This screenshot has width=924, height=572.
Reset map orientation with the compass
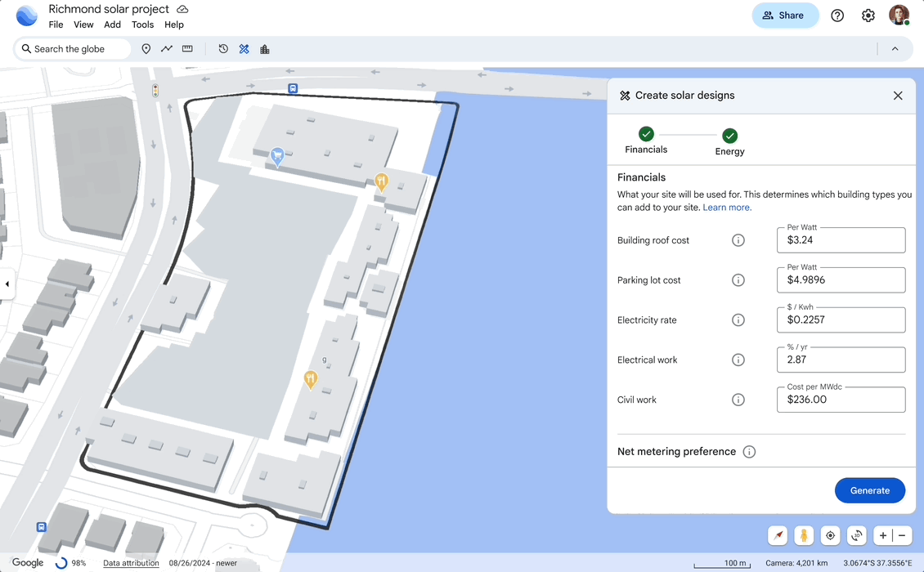(x=778, y=535)
